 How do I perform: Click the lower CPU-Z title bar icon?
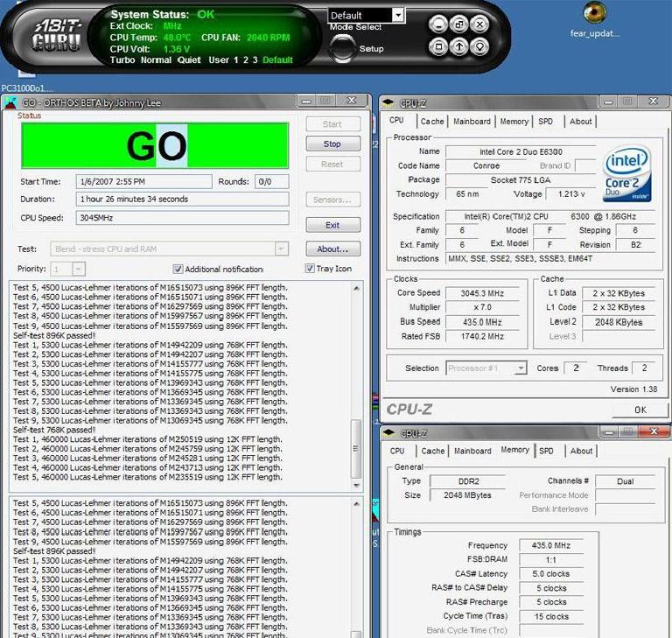click(x=388, y=432)
